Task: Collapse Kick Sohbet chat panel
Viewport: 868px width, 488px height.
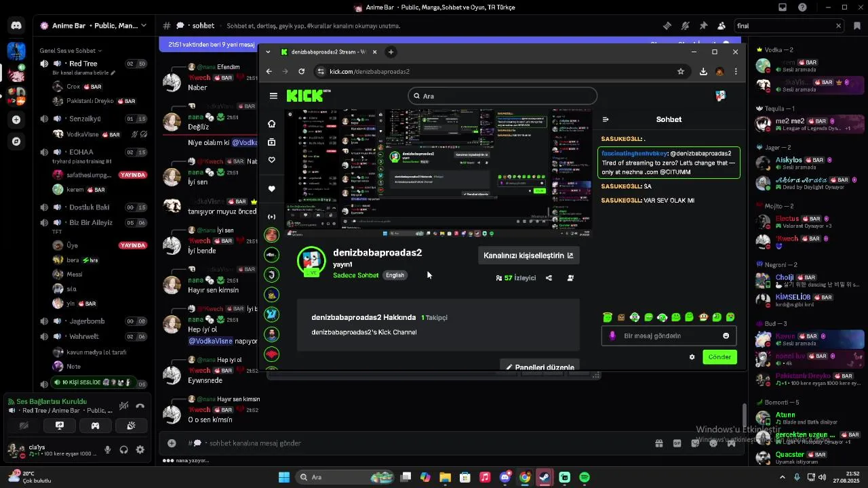Action: click(606, 119)
